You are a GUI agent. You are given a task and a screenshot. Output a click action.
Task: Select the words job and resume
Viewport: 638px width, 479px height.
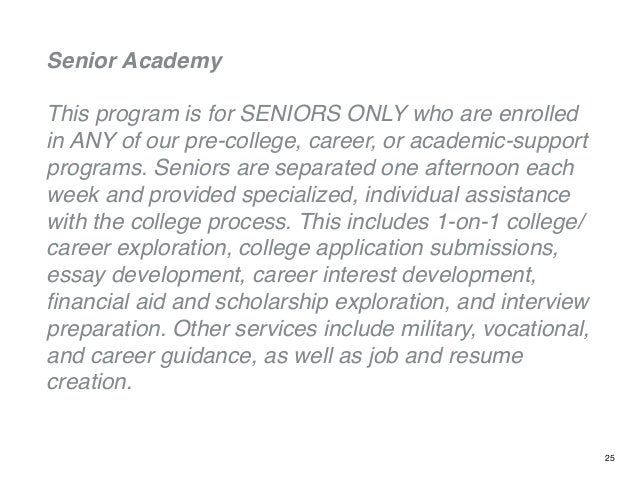tap(446, 357)
